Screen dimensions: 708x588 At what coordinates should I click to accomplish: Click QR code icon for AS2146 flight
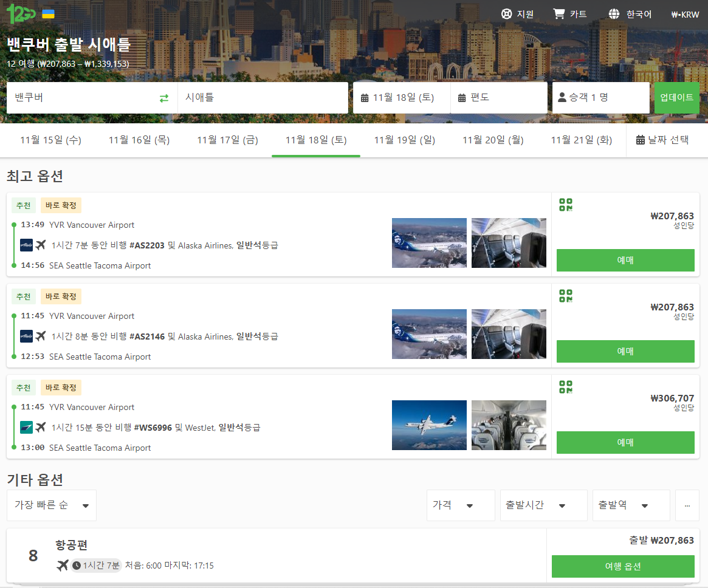pyautogui.click(x=566, y=296)
